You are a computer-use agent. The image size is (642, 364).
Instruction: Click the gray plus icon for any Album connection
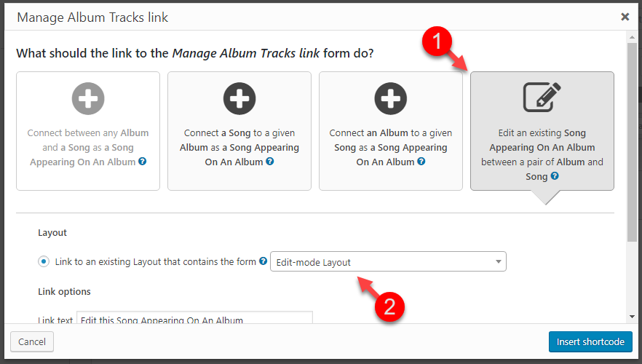(88, 99)
